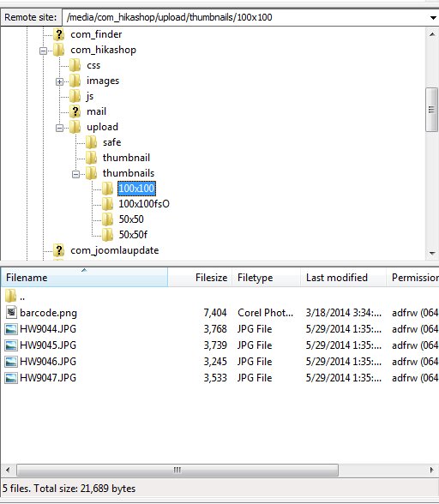Screen dimensions: 439x504
Task: Select the thumbnails folder label
Action: 129,173
